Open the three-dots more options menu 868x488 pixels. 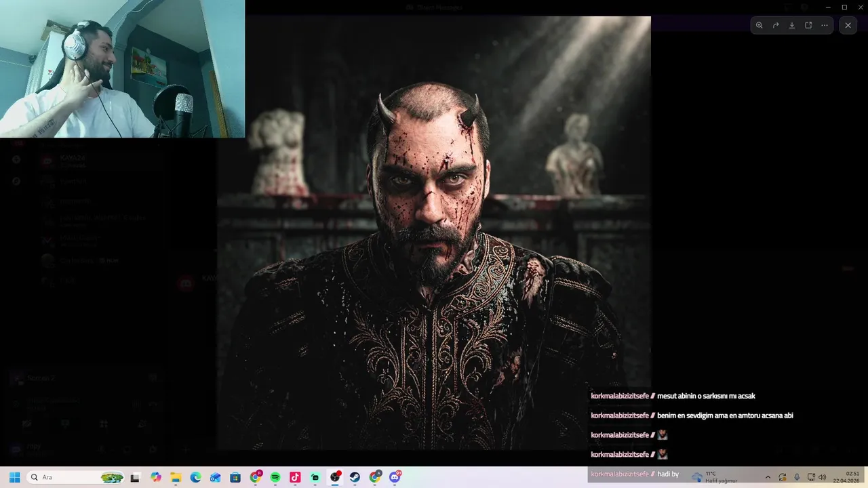pyautogui.click(x=825, y=25)
